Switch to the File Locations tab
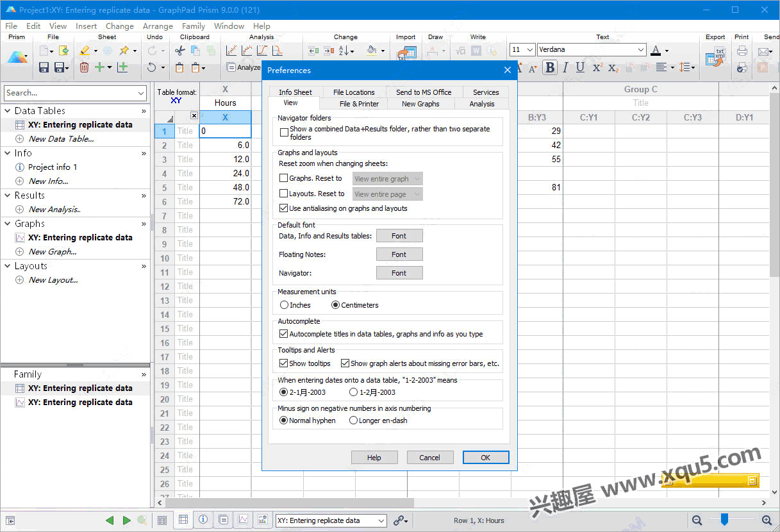780x532 pixels. [x=354, y=92]
